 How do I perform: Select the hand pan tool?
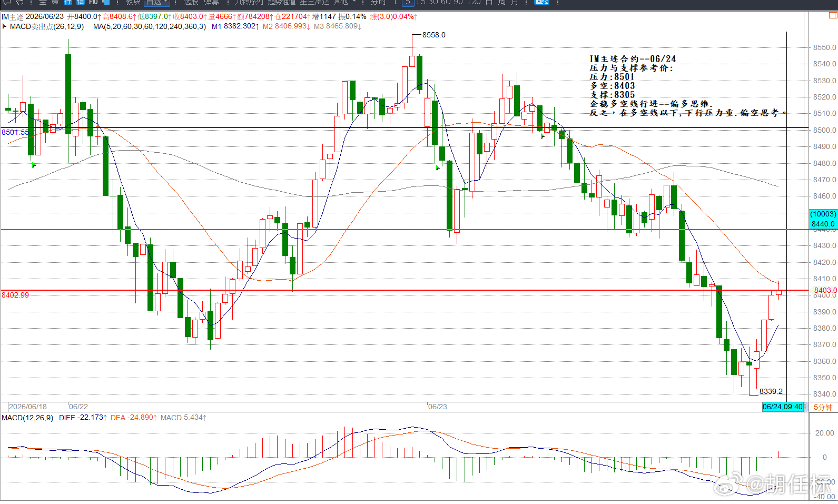tap(20, 2)
